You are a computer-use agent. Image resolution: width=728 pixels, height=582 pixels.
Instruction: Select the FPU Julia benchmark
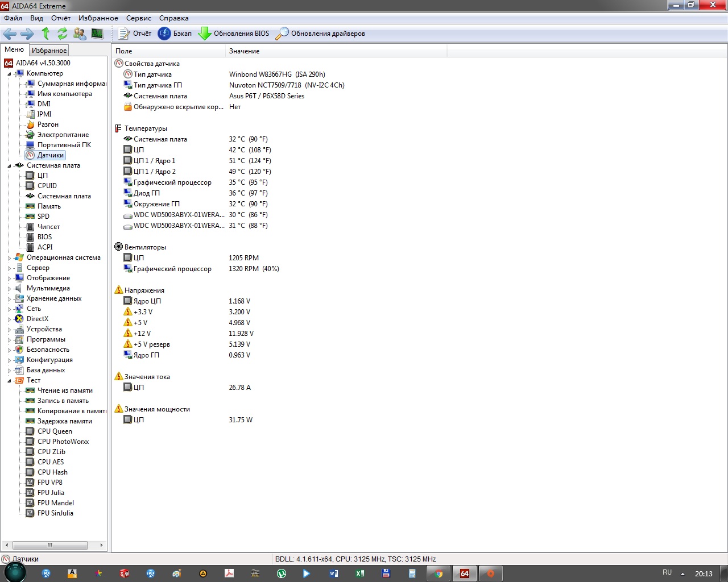[x=51, y=493]
